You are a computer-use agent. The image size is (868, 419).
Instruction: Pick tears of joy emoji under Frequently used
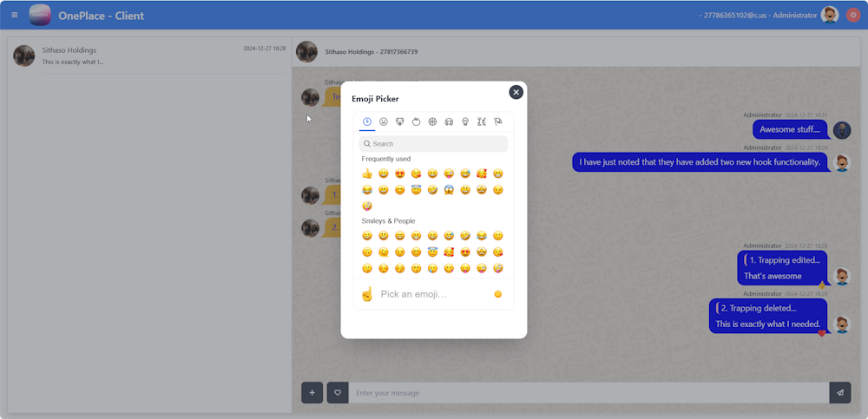point(367,190)
